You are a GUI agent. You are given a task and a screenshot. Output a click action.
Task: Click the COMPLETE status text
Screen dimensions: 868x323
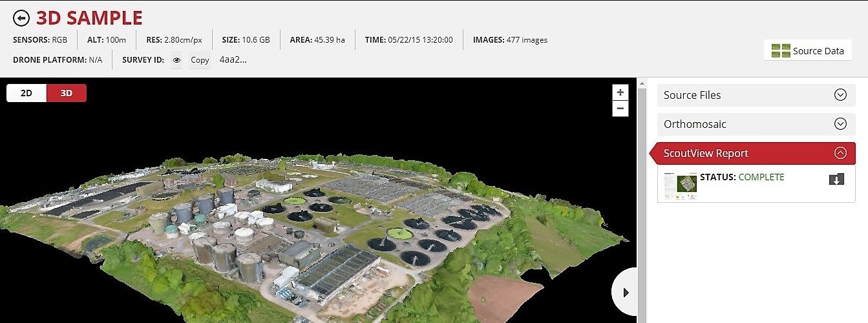click(761, 177)
